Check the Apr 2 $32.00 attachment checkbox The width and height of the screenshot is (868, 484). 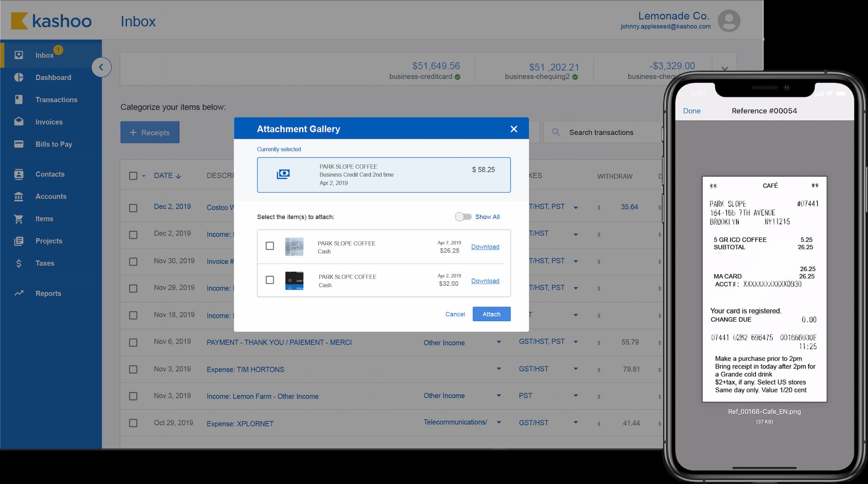pos(270,280)
